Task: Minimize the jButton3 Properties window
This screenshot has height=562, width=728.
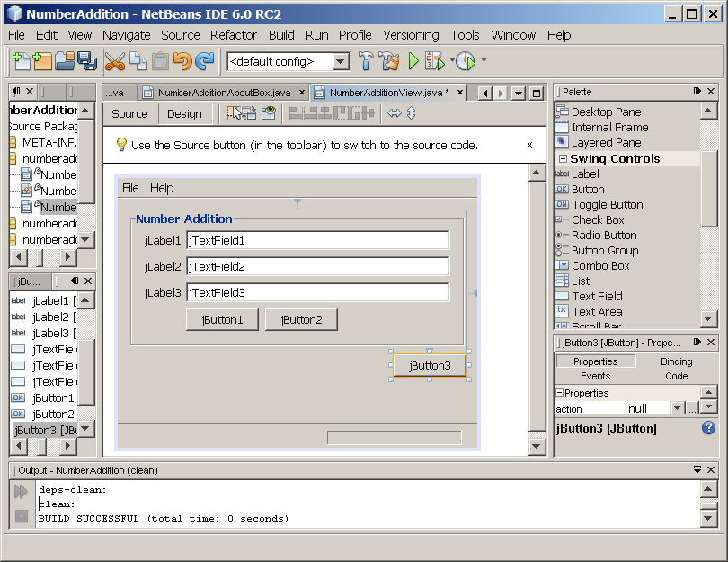Action: point(697,342)
